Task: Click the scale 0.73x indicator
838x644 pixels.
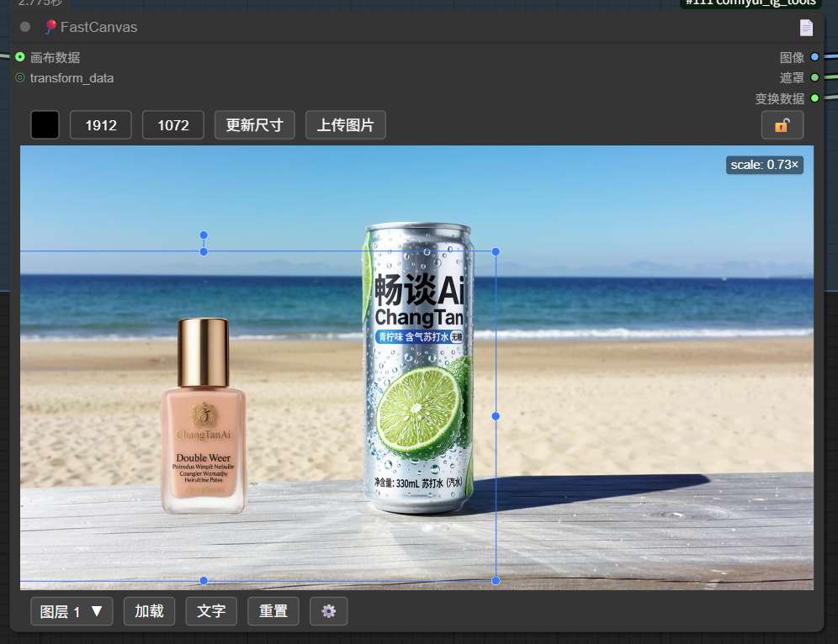Action: 764,165
